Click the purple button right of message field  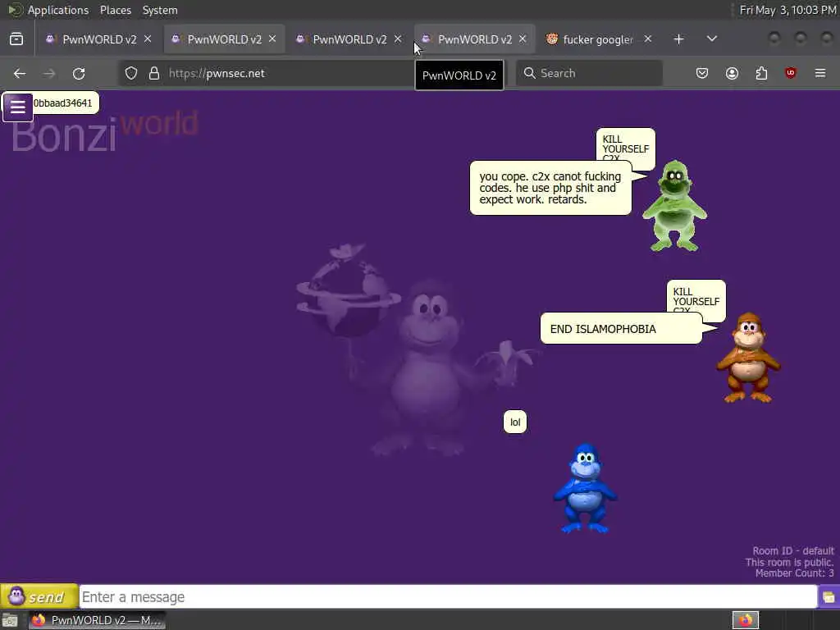(829, 597)
